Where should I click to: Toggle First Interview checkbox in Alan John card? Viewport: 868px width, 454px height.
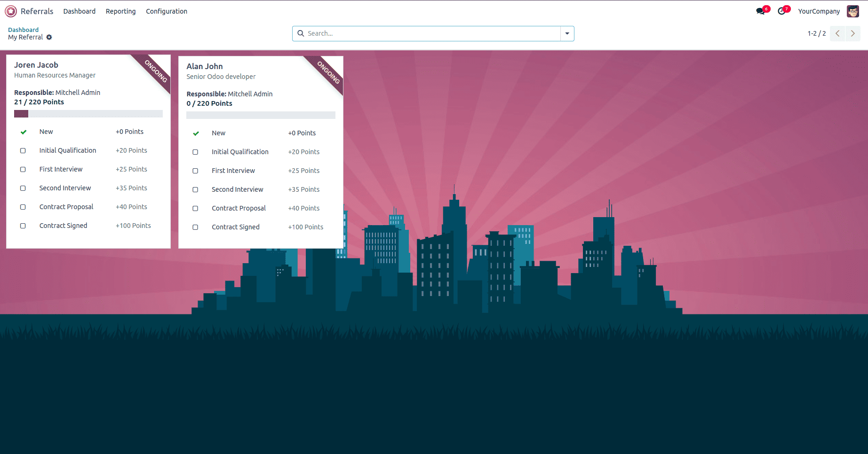coord(195,171)
